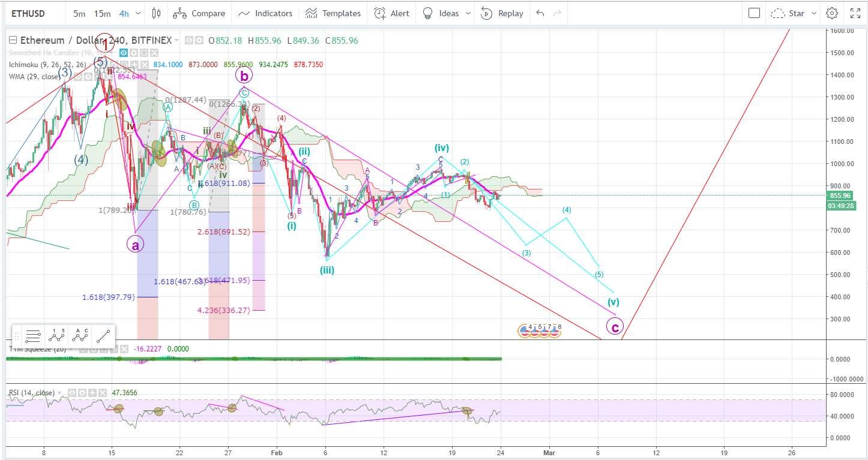The image size is (868, 460).
Task: Open Ethereum / Dollar title dropdown arrow
Action: pyautogui.click(x=176, y=41)
